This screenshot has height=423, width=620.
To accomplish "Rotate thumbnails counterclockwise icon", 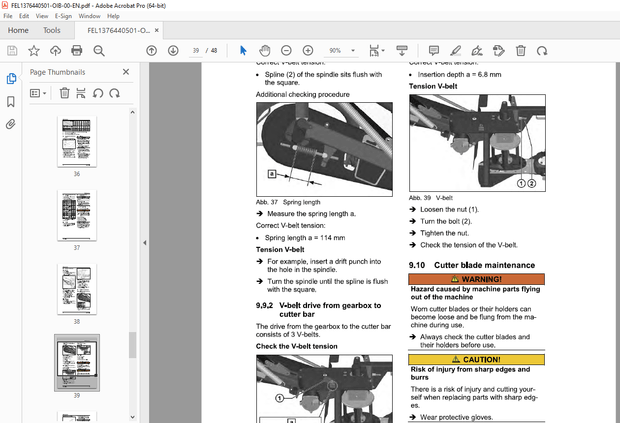I will (98, 93).
